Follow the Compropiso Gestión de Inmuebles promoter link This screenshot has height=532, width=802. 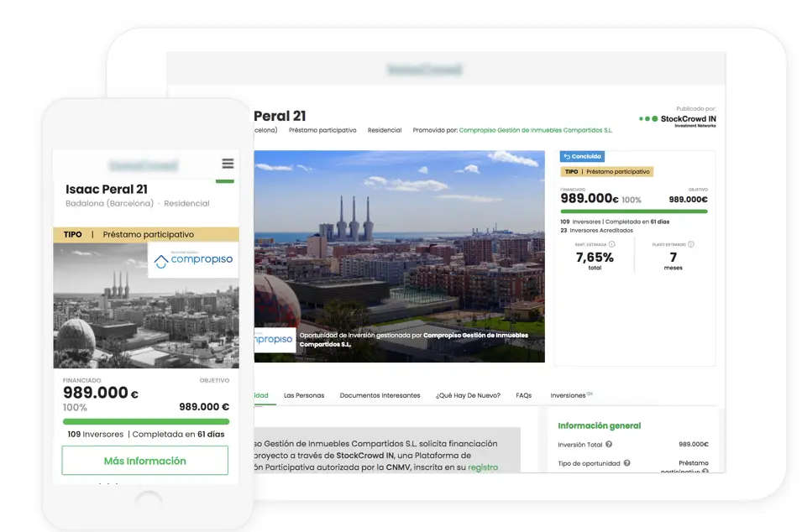tap(536, 131)
